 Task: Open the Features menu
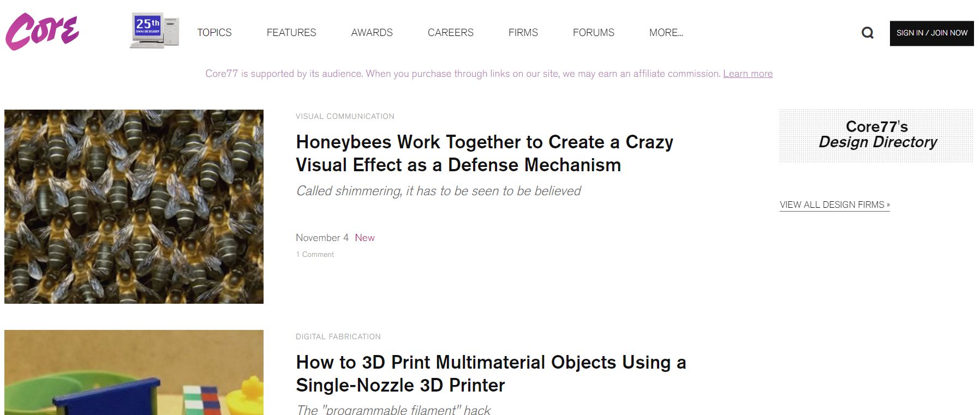pyautogui.click(x=291, y=33)
